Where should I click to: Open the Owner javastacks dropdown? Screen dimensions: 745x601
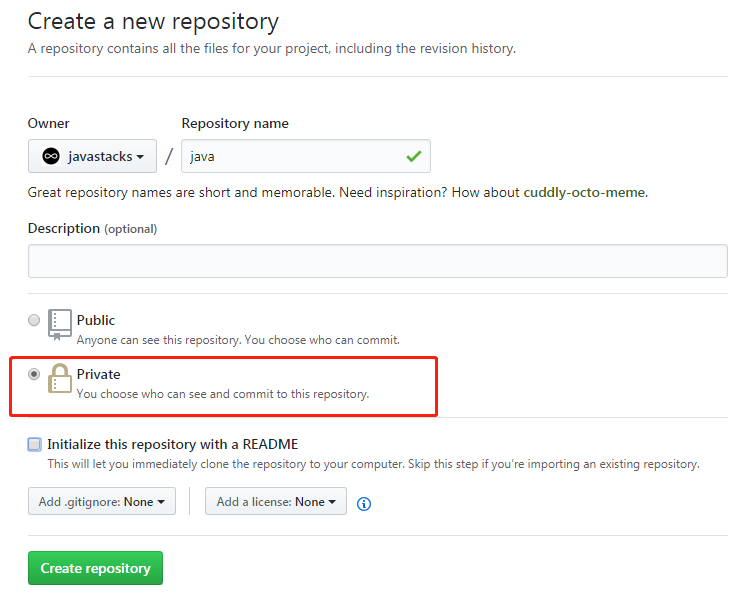pos(93,157)
